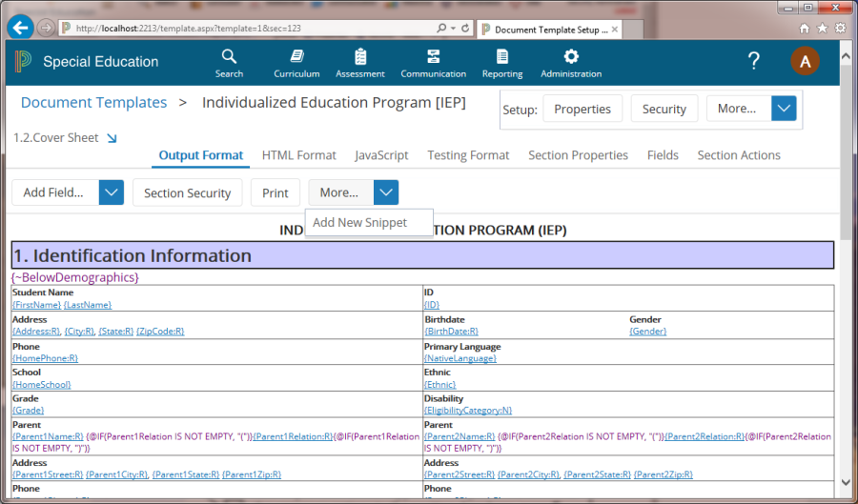Click the help question mark icon
This screenshot has height=504, width=858.
[753, 62]
